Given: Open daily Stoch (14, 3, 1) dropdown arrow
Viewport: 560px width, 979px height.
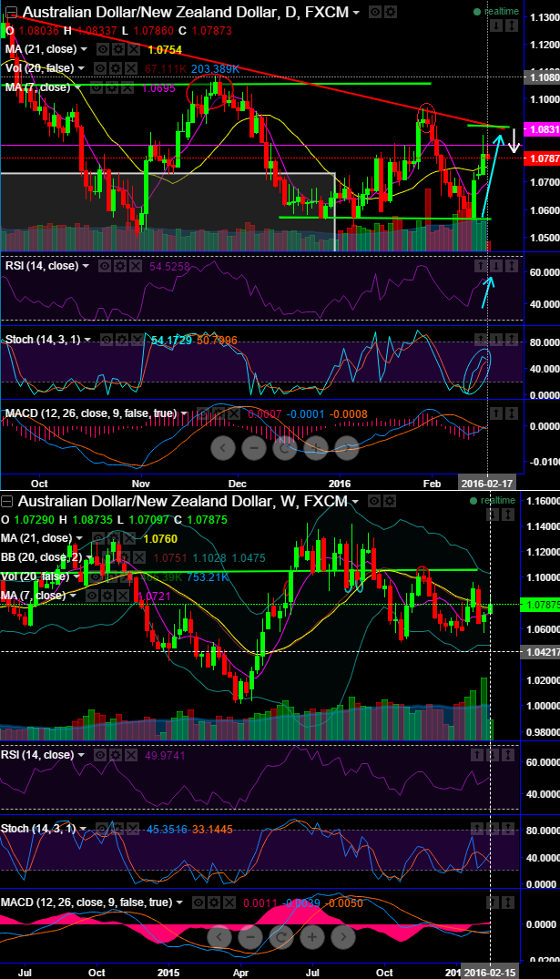Looking at the screenshot, I should (87, 340).
